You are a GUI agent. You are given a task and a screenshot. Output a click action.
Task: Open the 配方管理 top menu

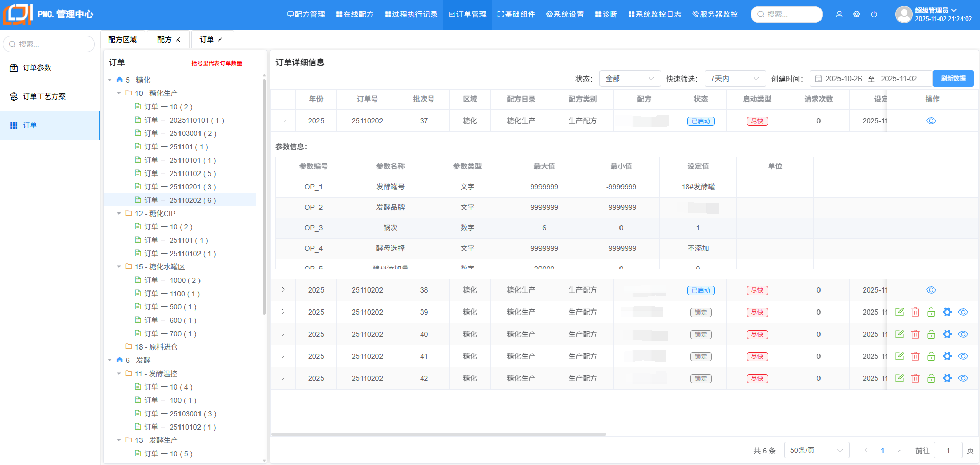point(306,14)
